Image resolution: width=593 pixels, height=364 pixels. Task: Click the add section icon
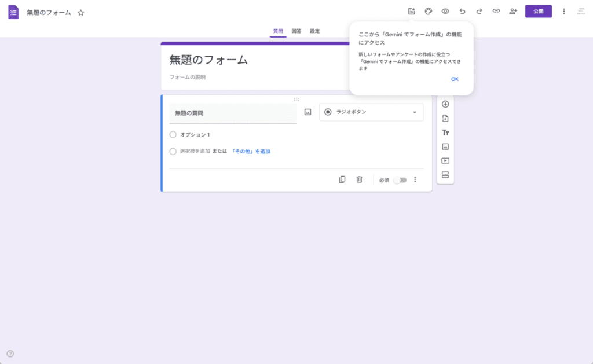click(445, 175)
